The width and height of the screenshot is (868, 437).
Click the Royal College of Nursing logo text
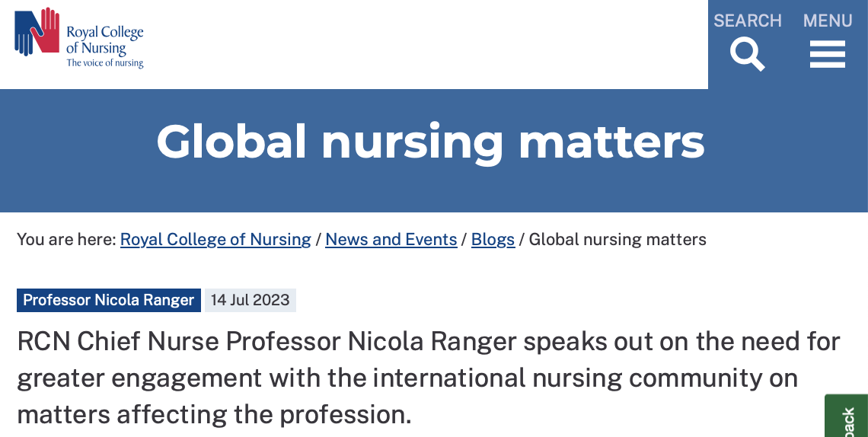pos(105,40)
